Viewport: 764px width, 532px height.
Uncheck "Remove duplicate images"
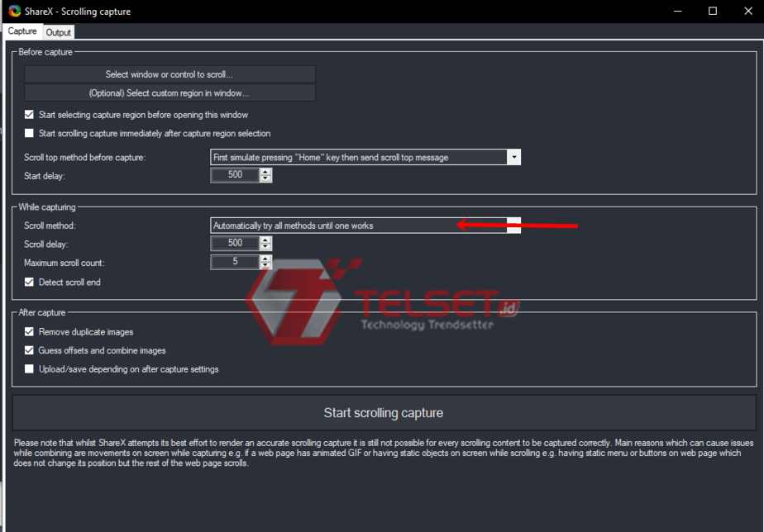pos(29,331)
